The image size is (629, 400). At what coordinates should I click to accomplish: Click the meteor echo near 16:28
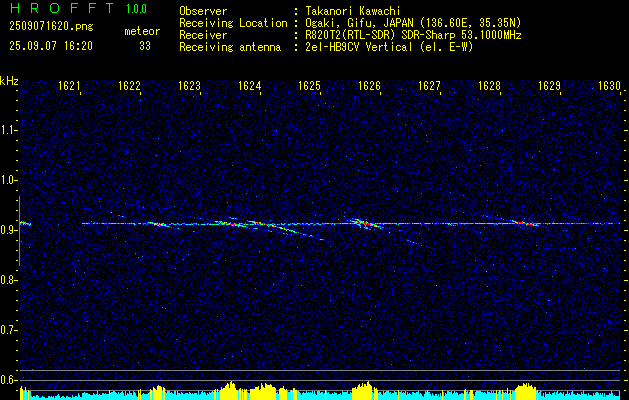tap(526, 223)
